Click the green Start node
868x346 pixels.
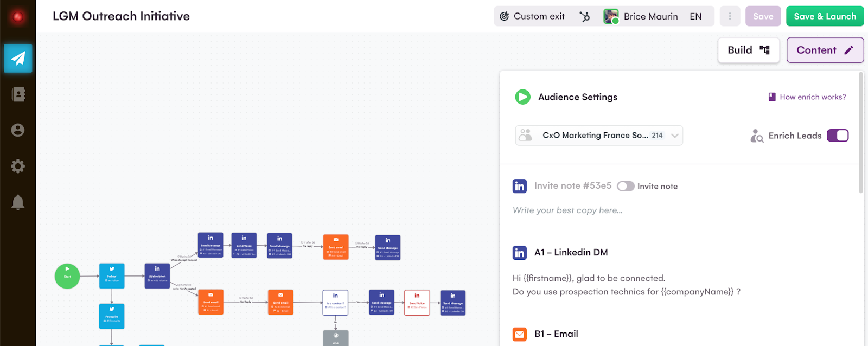point(67,276)
